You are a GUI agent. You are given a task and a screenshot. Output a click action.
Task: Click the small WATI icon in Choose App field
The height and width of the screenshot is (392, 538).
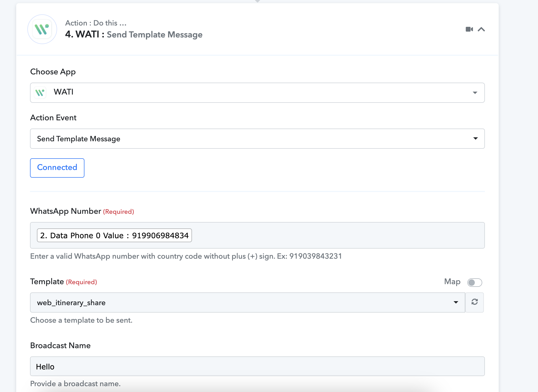point(40,93)
